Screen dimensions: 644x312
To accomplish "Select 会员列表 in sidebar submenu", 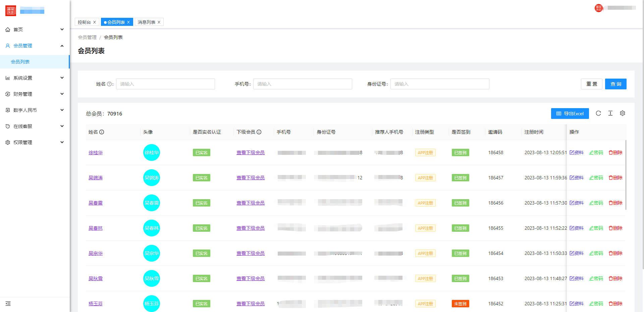I will click(x=35, y=62).
